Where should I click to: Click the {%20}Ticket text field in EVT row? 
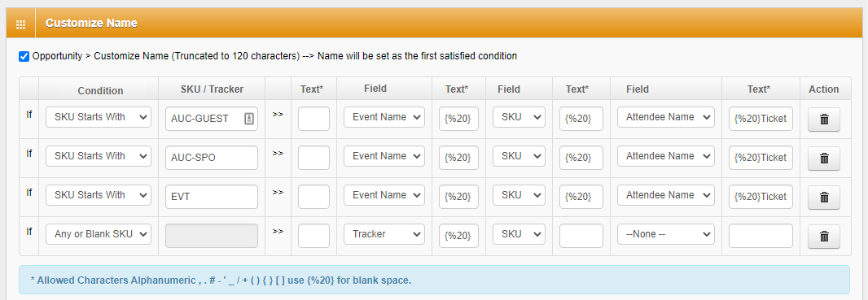click(761, 197)
